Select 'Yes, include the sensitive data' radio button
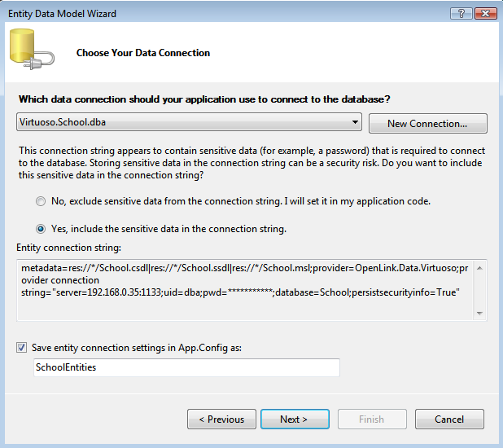The image size is (503, 448). click(41, 229)
